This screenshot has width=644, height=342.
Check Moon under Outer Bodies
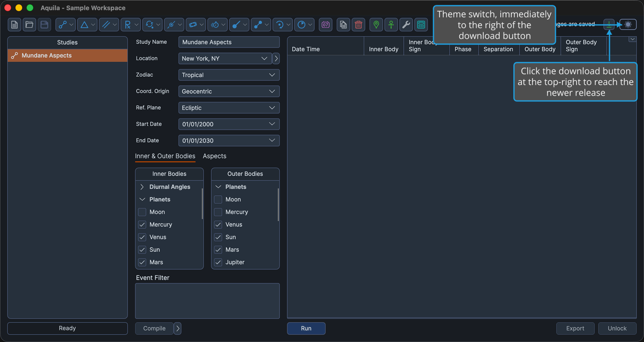218,199
